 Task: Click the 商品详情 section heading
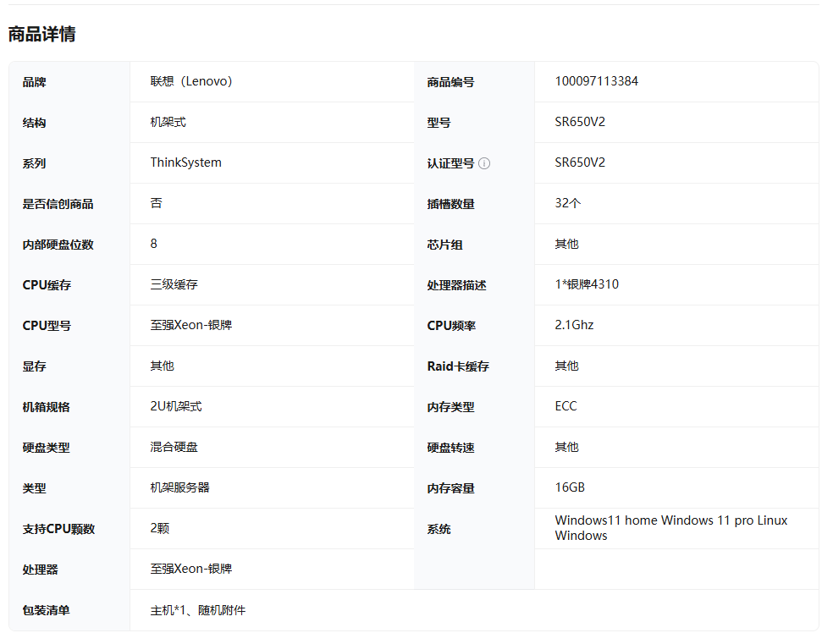pos(41,35)
